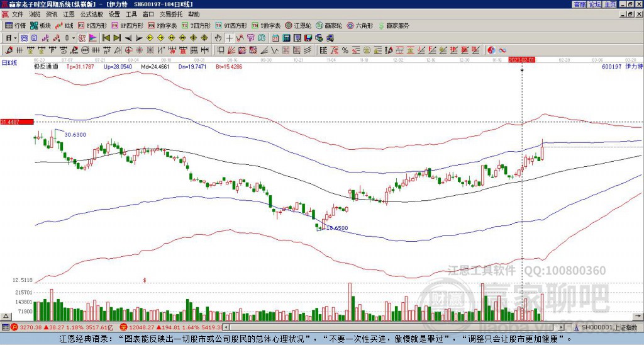The width and height of the screenshot is (644, 345).
Task: Click the K线 toolbar button
Action: [x=64, y=25]
